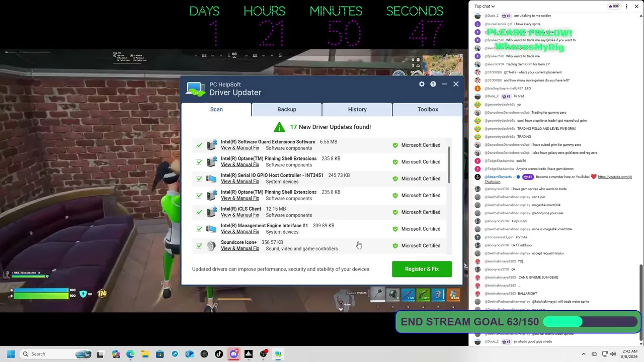The image size is (644, 362).
Task: Open the Backup tab
Action: click(287, 109)
